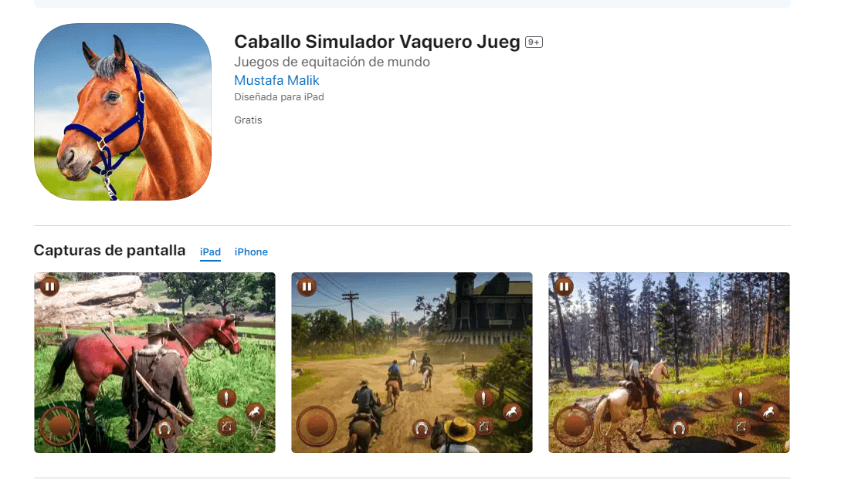Open first screenshot with red horse

tap(154, 363)
